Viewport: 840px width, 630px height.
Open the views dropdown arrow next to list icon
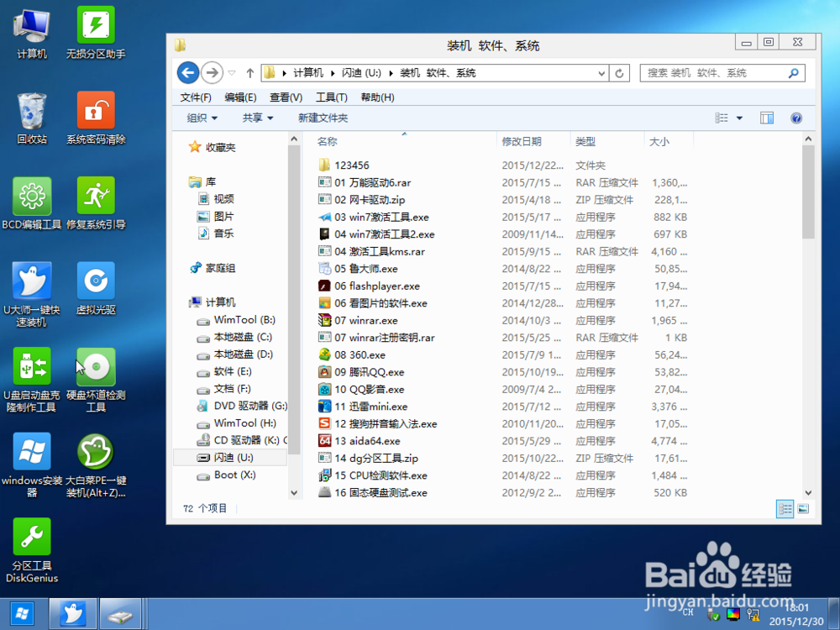point(740,118)
